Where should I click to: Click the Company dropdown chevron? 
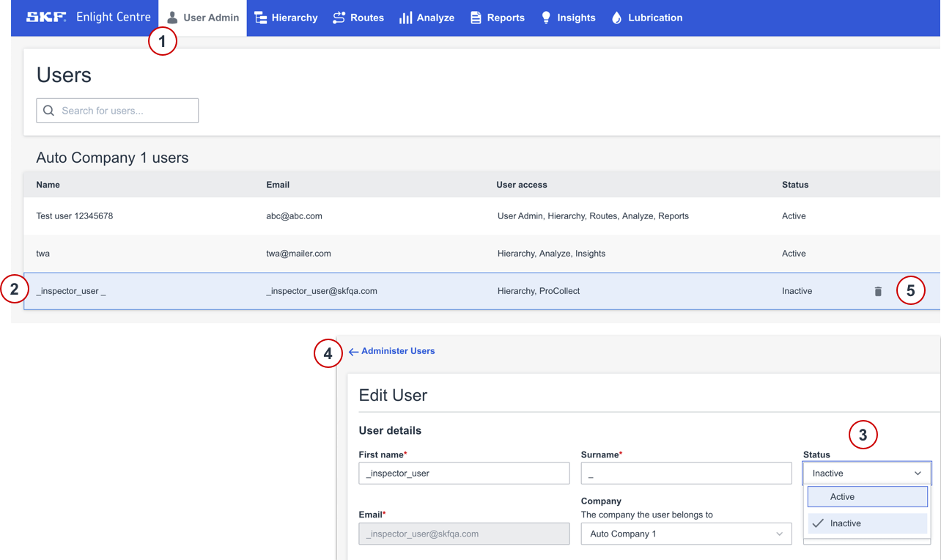tap(779, 534)
